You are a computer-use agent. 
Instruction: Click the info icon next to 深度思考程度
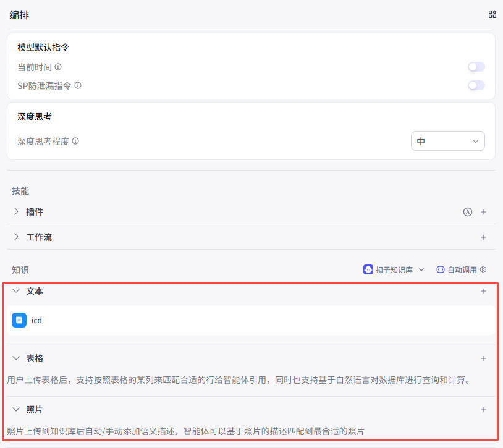point(75,141)
